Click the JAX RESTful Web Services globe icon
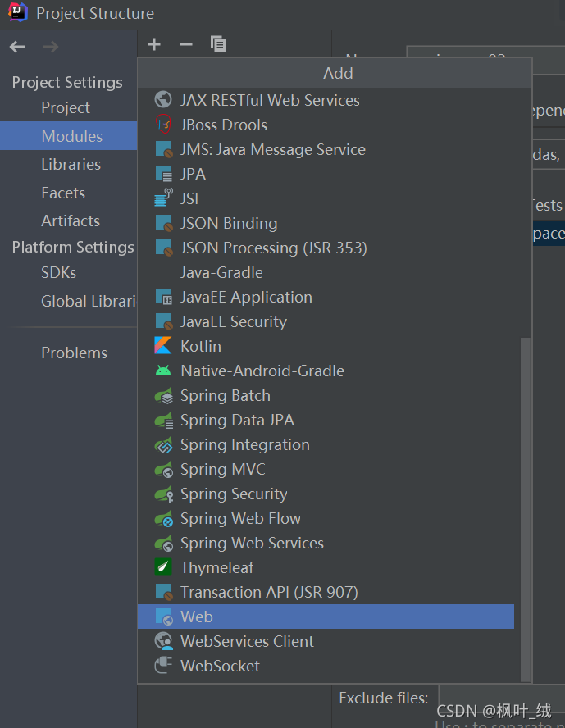Image resolution: width=565 pixels, height=728 pixels. (x=163, y=100)
